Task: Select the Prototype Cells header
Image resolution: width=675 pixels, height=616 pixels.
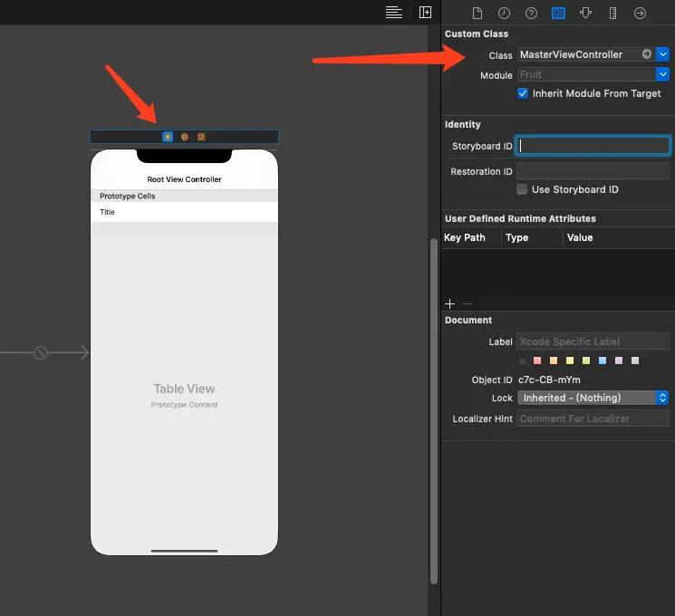Action: pyautogui.click(x=184, y=196)
